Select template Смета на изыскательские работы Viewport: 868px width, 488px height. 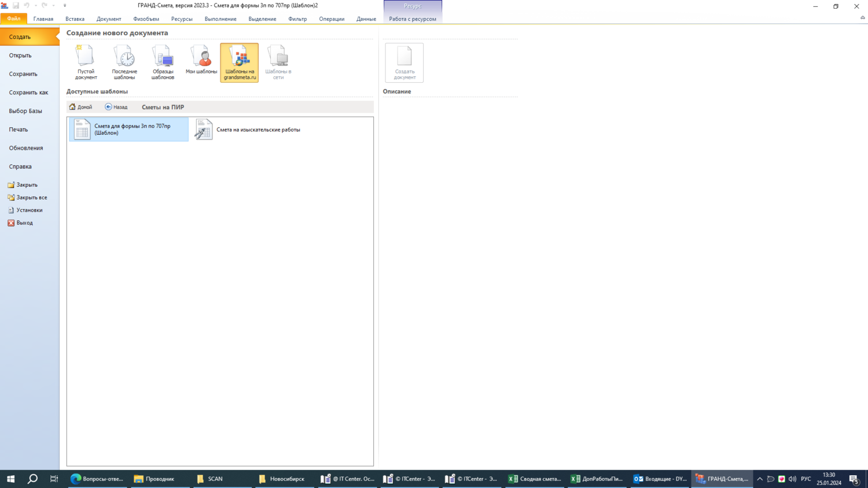click(249, 130)
